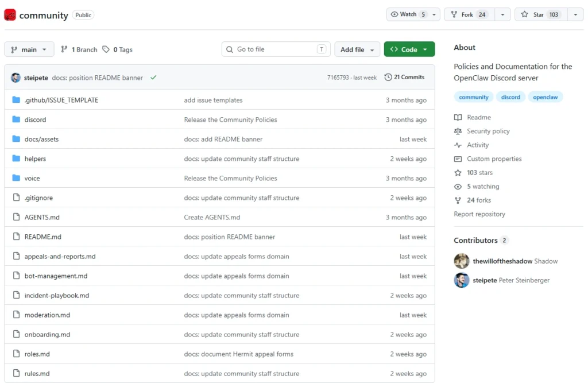Expand the Fork options dropdown arrow

click(502, 14)
